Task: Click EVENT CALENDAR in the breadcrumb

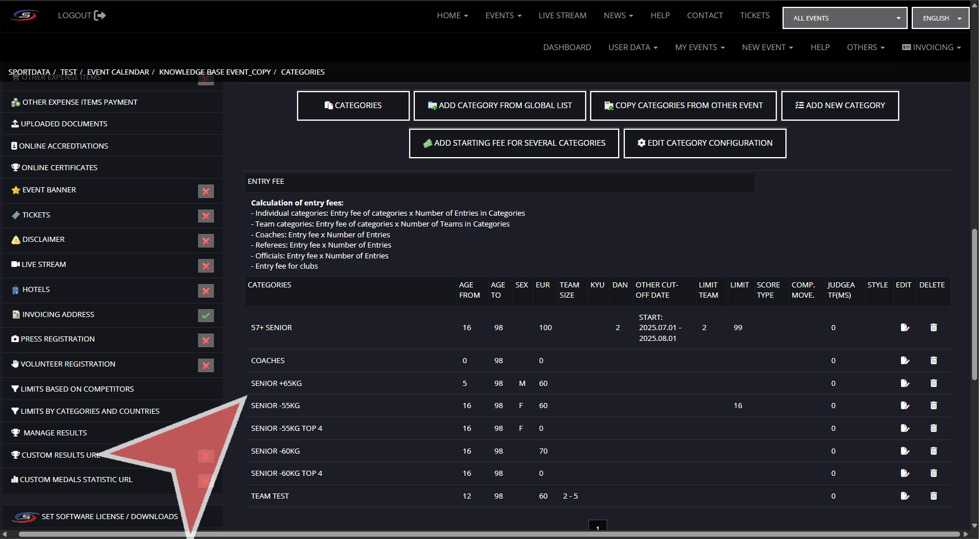Action: click(118, 72)
